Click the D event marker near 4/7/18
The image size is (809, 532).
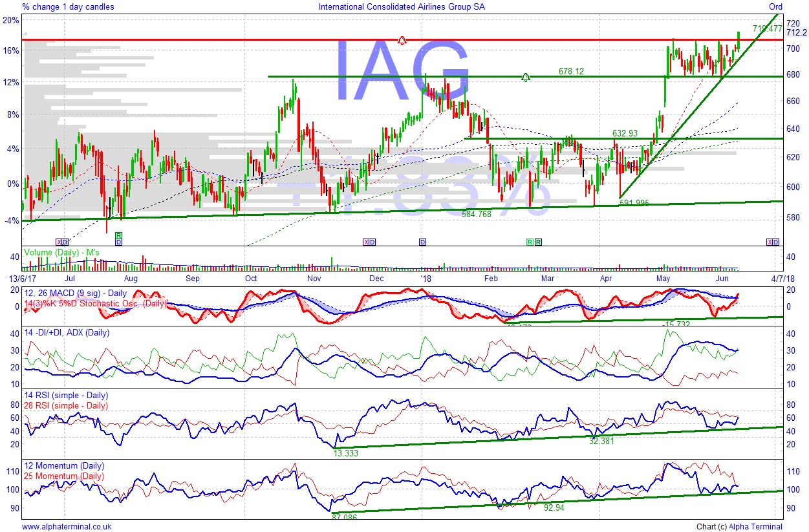(x=776, y=242)
